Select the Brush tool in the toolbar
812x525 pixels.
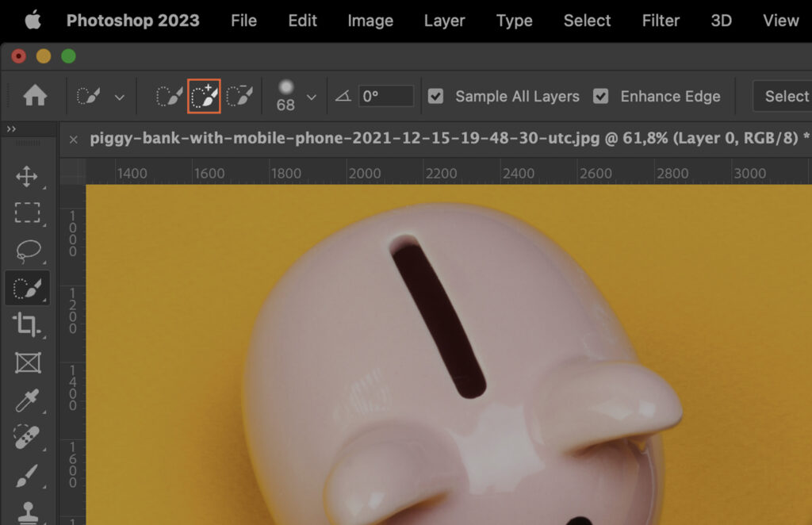[29, 474]
